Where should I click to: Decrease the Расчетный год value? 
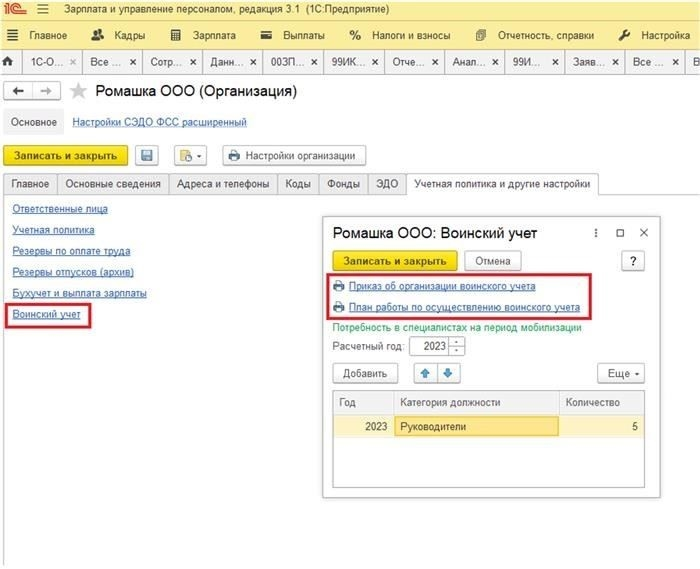(456, 351)
